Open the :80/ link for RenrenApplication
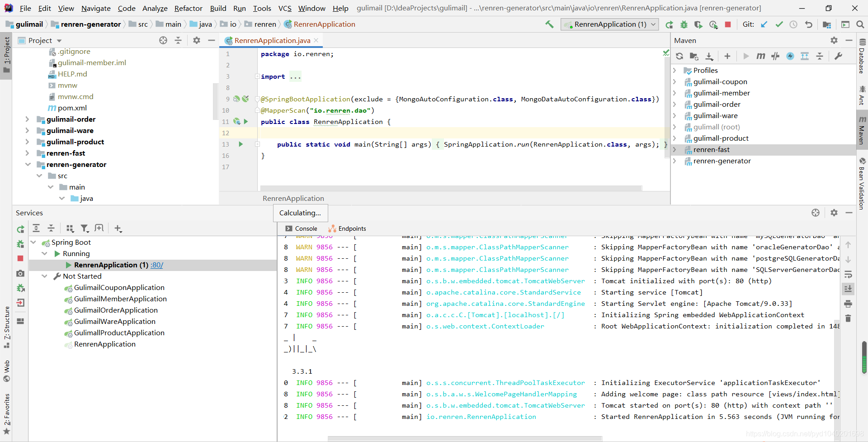Viewport: 868px width, 442px height. click(x=157, y=265)
